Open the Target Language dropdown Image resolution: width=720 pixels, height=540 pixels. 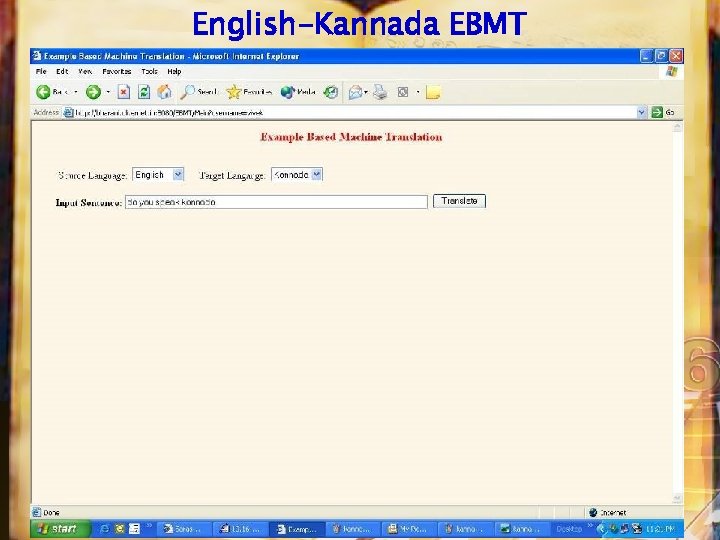click(x=297, y=174)
